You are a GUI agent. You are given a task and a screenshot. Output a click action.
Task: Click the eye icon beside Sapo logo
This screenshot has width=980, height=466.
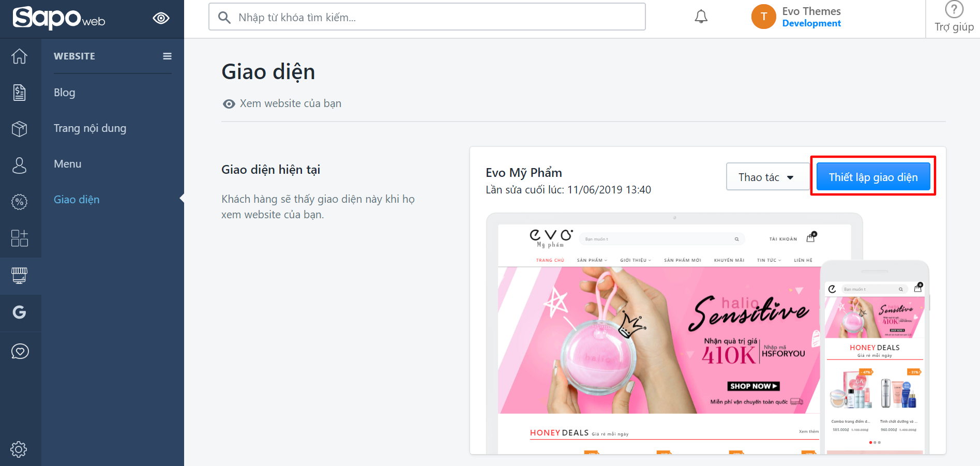pos(161,18)
